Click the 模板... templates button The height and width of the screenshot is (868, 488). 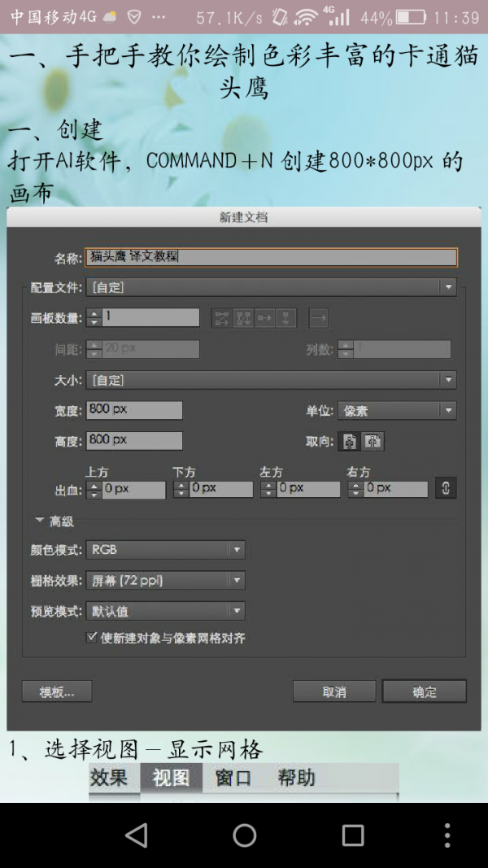point(57,691)
